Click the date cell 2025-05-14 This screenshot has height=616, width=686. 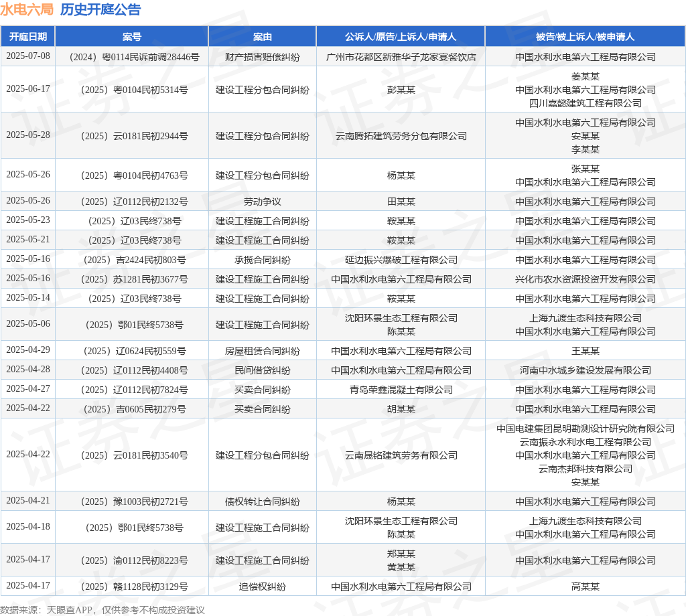(28, 298)
